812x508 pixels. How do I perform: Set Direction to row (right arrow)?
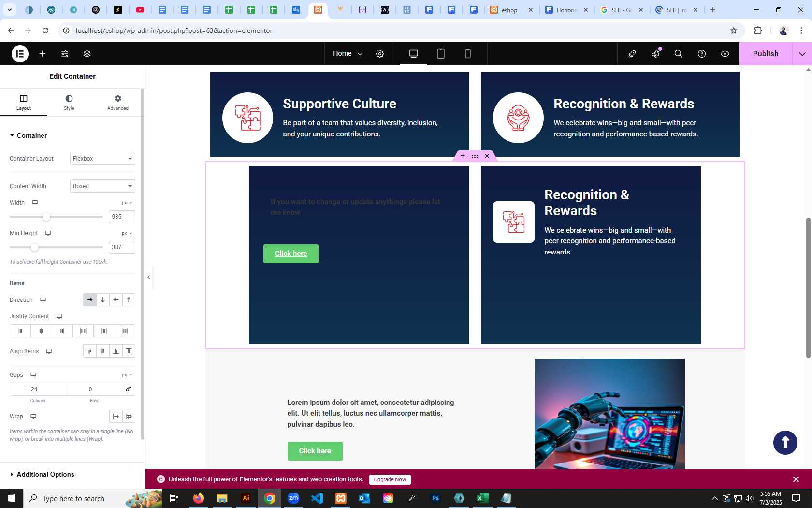click(x=90, y=300)
